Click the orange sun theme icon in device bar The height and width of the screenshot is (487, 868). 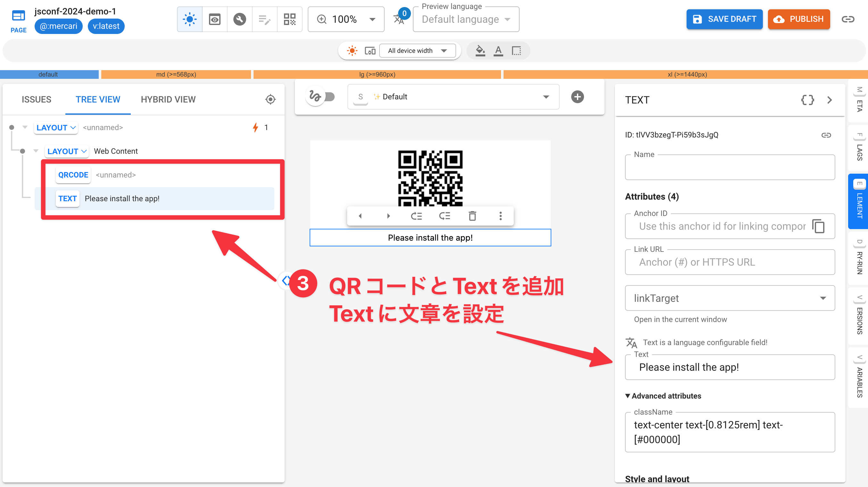(x=352, y=51)
